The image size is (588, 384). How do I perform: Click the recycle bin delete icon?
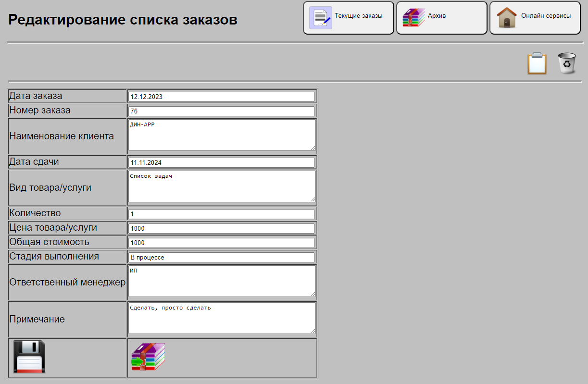[567, 63]
